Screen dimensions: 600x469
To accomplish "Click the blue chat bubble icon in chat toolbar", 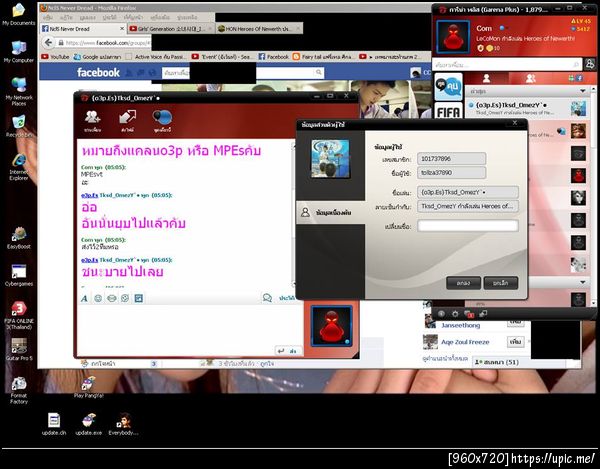I will (162, 120).
